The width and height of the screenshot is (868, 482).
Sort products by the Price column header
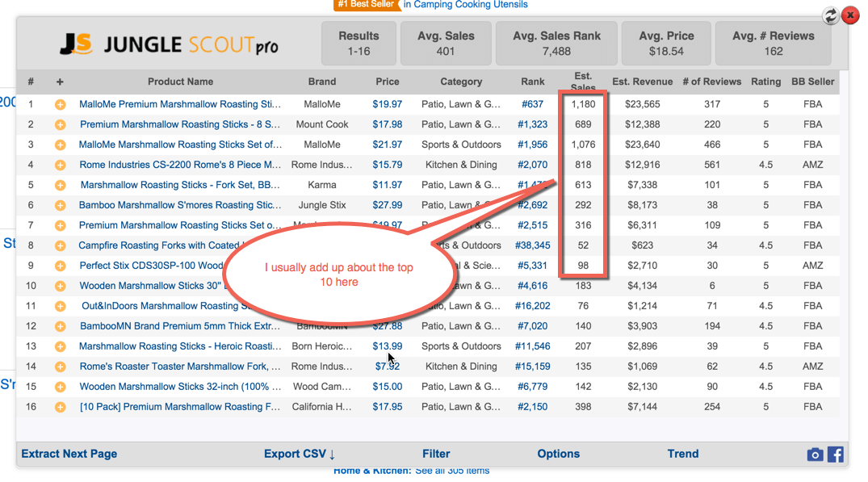tap(387, 82)
